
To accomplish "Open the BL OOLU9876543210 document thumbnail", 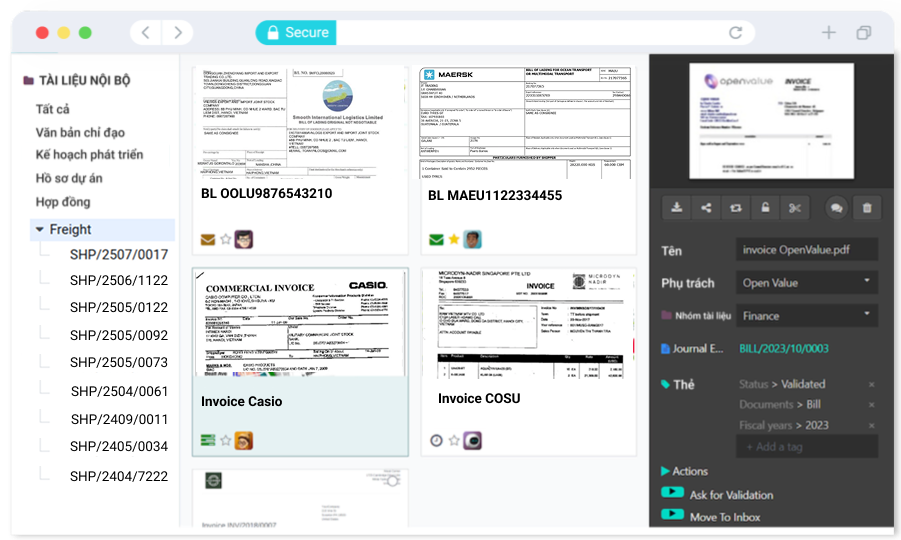I will (x=300, y=122).
